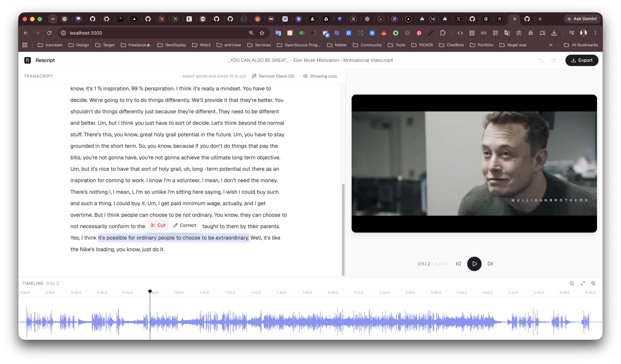The width and height of the screenshot is (621, 364).
Task: Open Portfolio bookmarks folder
Action: coord(482,45)
